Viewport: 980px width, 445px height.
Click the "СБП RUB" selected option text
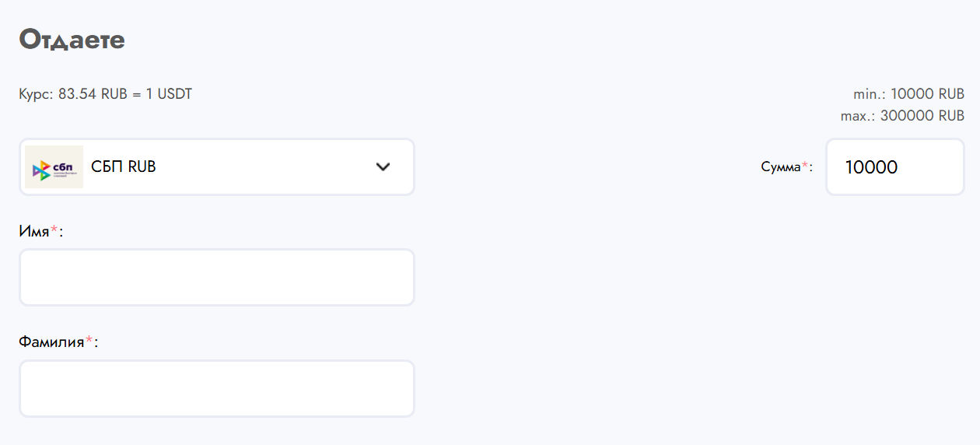[x=124, y=167]
